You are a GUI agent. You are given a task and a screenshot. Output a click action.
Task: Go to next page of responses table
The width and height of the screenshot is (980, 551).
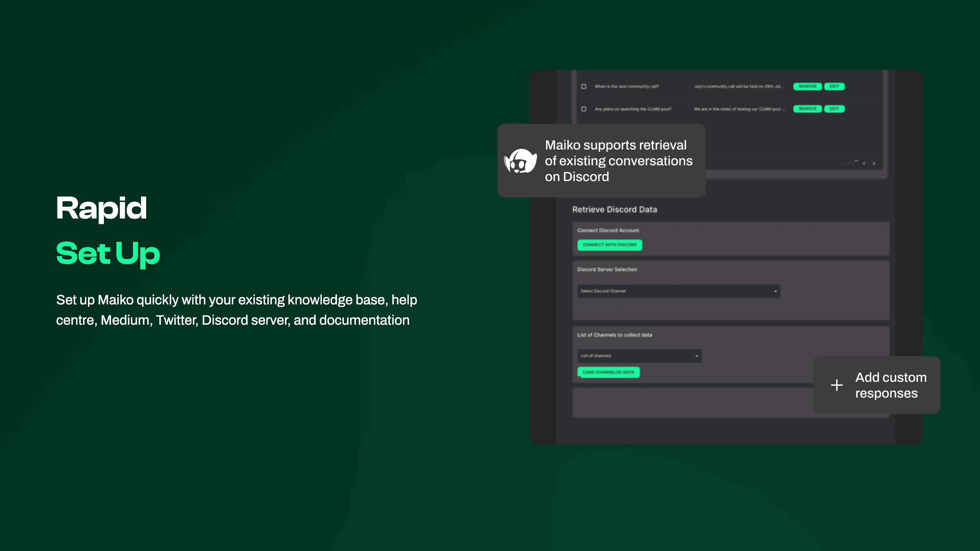[x=874, y=163]
